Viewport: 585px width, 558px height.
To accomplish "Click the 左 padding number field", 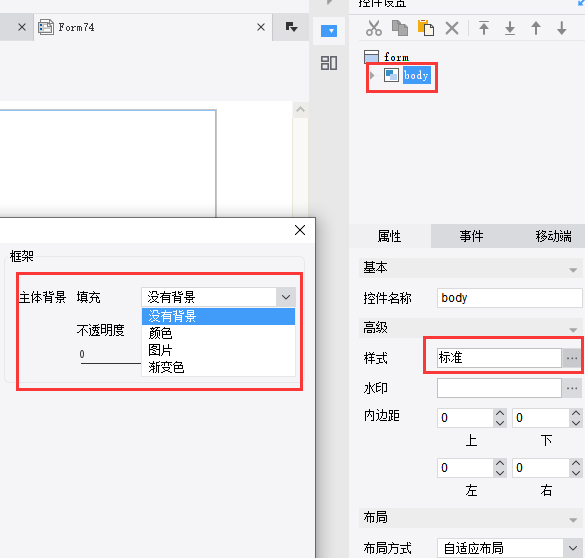I will tap(465, 468).
